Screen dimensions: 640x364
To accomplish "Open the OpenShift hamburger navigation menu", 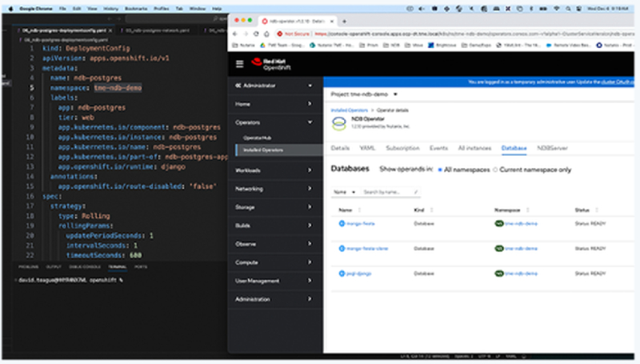I will click(x=239, y=64).
